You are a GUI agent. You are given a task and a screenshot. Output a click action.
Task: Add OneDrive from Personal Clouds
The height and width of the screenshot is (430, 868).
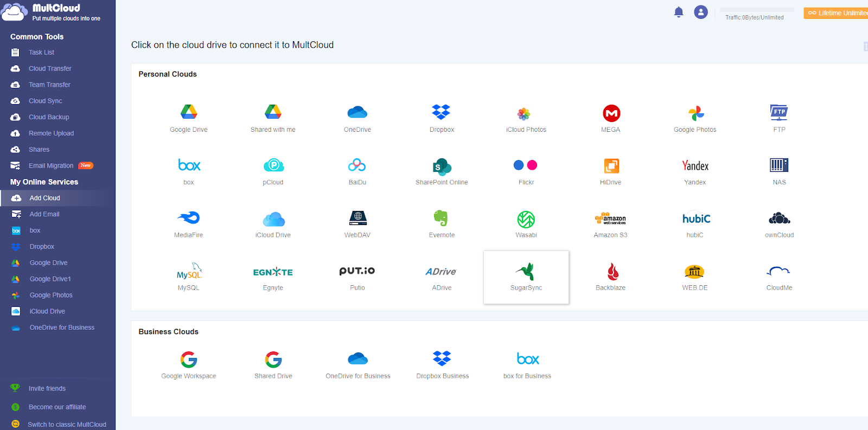358,112
